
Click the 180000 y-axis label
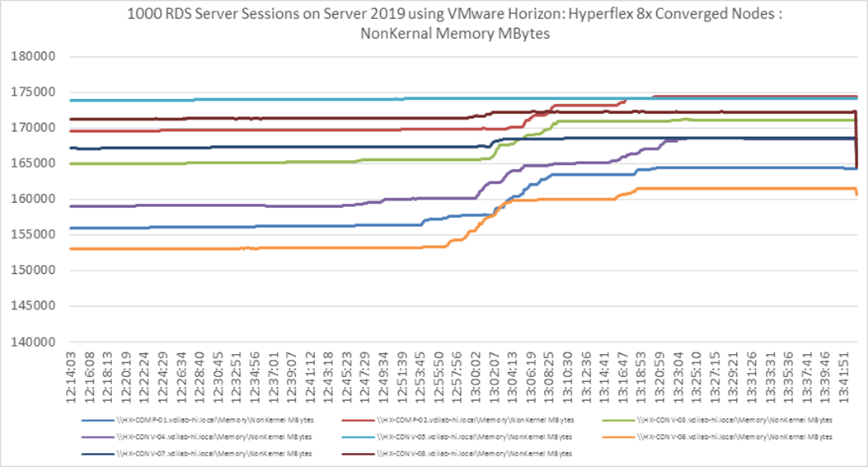33,56
